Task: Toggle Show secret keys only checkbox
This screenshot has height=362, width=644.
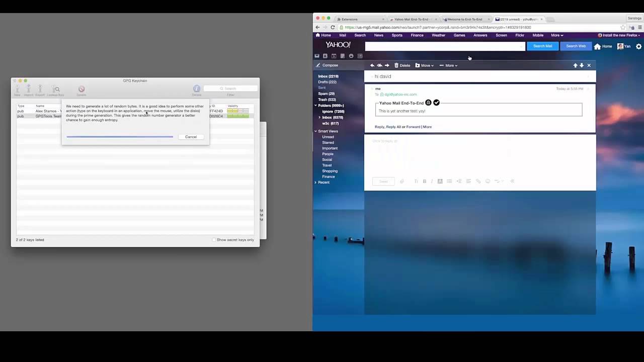Action: 214,240
